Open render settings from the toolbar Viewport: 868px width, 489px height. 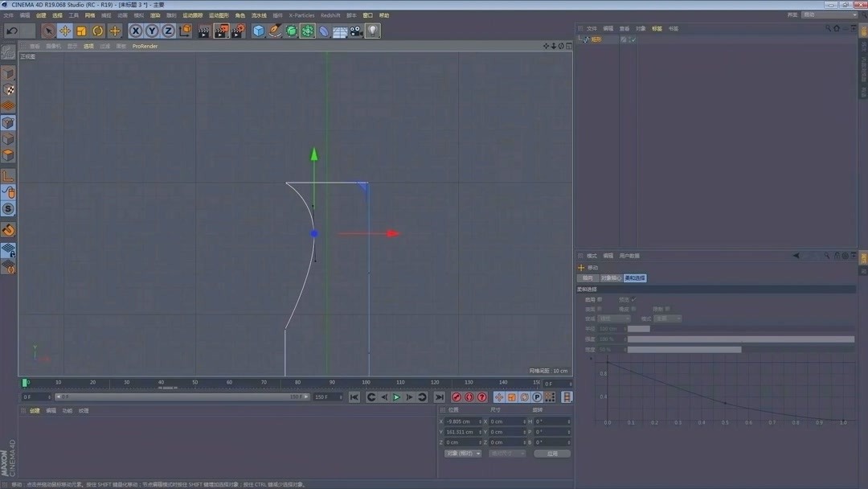pos(237,31)
